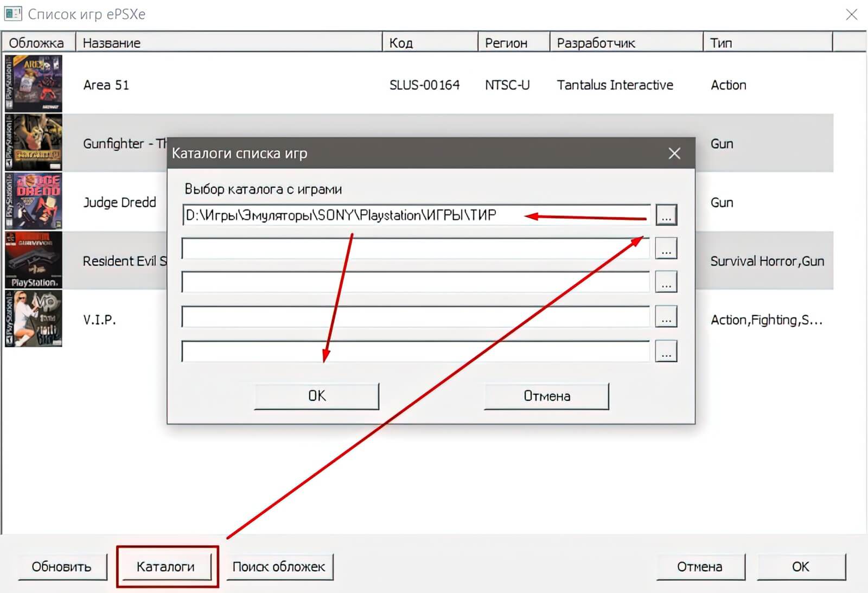868x593 pixels.
Task: Click the Выбор каталога с играми label
Action: (x=263, y=189)
